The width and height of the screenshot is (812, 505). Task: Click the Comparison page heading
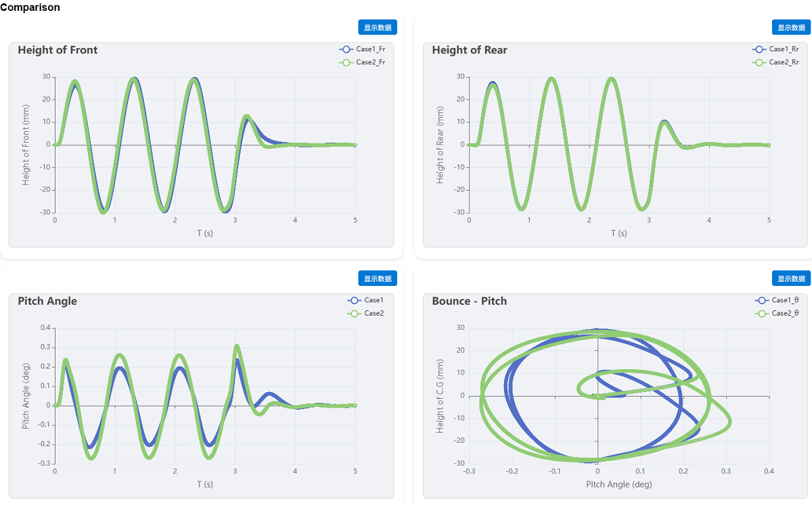pos(30,7)
